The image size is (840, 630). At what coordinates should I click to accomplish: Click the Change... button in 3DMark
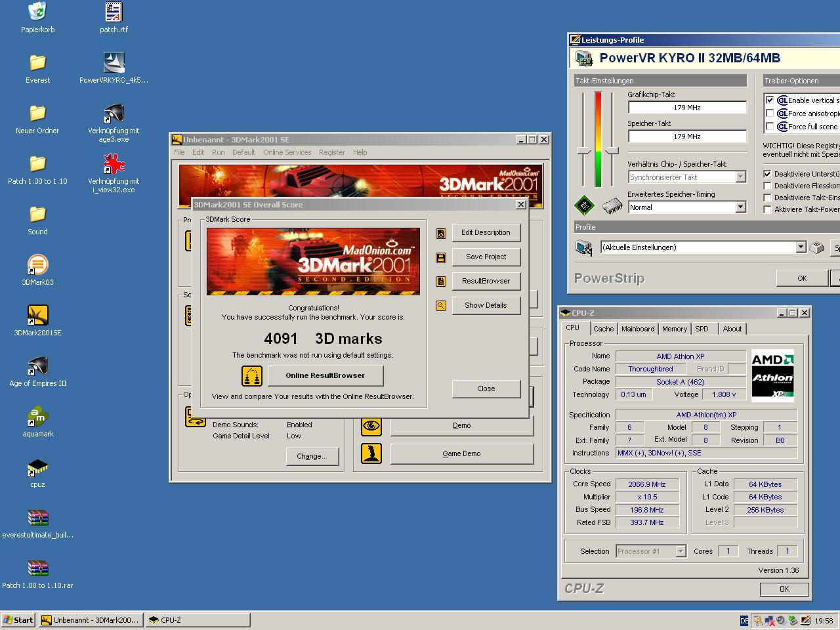(312, 456)
